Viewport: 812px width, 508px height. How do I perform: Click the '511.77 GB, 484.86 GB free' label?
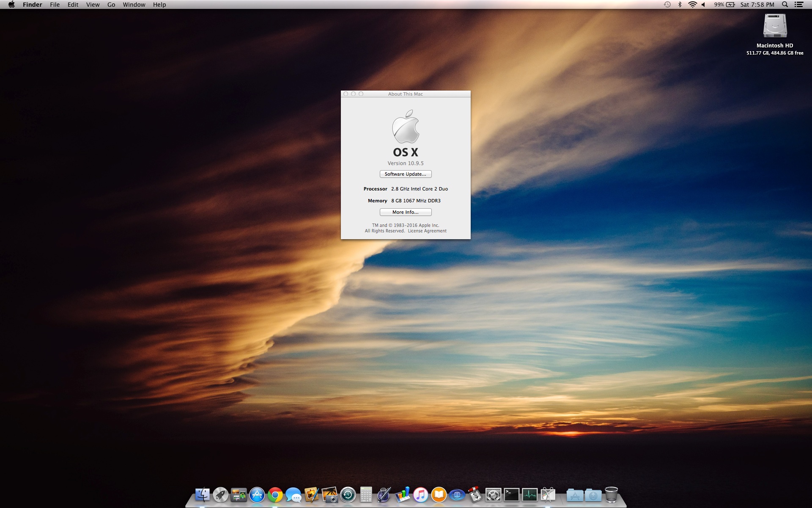pyautogui.click(x=775, y=53)
